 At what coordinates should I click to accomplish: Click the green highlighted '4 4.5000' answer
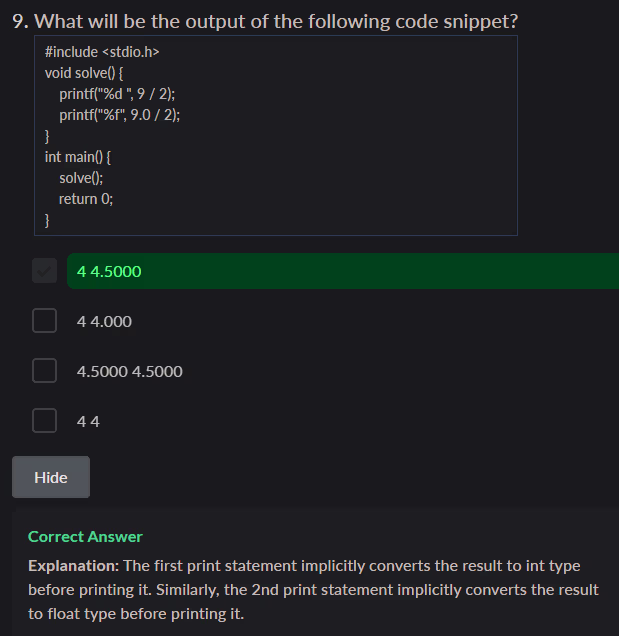tap(110, 271)
